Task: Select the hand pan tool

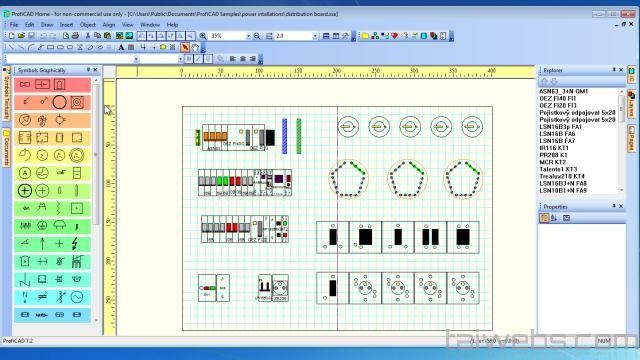Action: click(x=195, y=47)
